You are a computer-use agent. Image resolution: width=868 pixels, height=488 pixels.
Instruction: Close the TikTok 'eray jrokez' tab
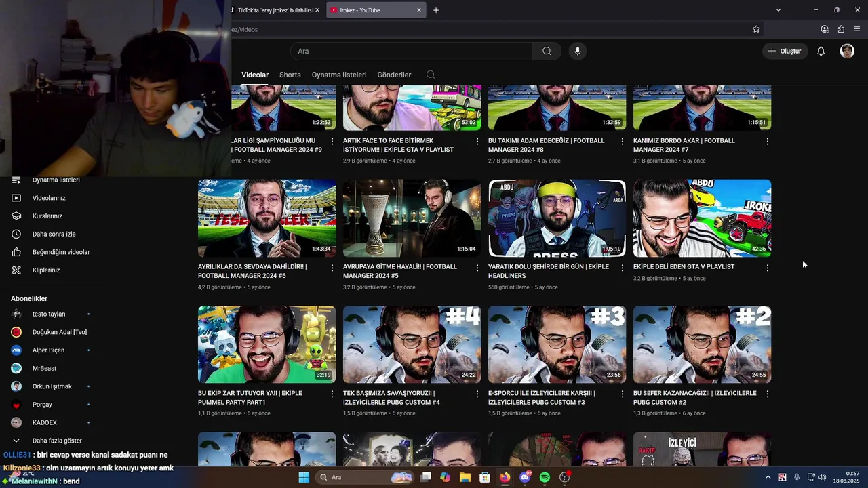[317, 10]
